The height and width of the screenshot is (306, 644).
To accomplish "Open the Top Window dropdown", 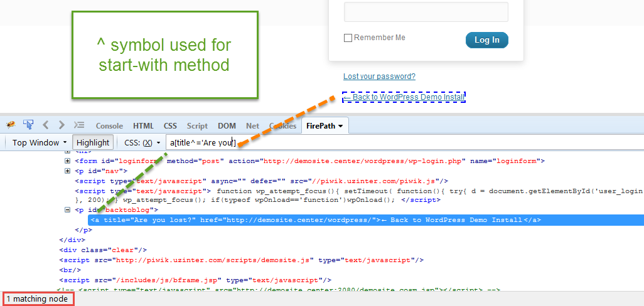I will [x=40, y=143].
